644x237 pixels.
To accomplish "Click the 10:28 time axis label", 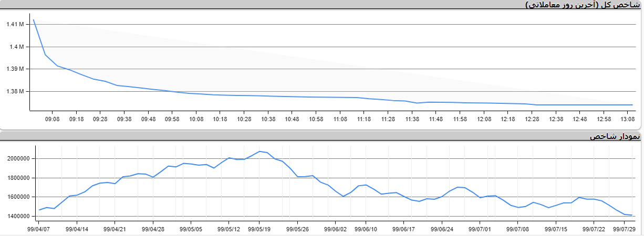I will [x=244, y=119].
